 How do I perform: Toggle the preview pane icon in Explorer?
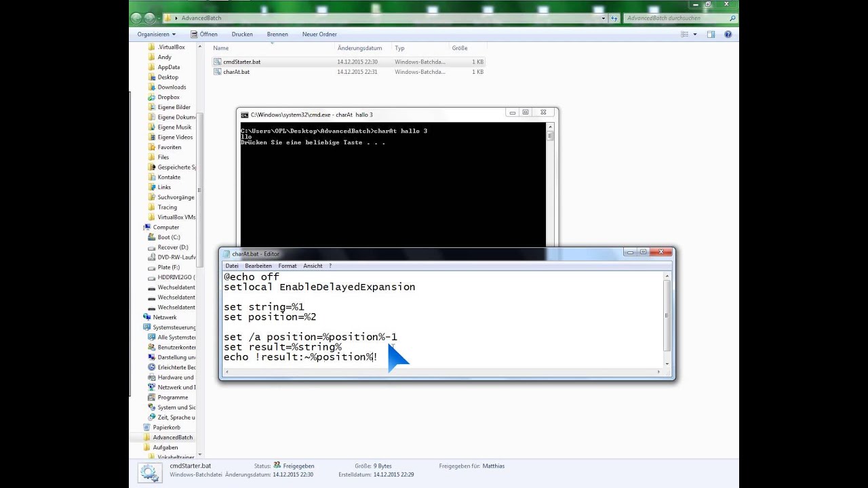pyautogui.click(x=711, y=34)
